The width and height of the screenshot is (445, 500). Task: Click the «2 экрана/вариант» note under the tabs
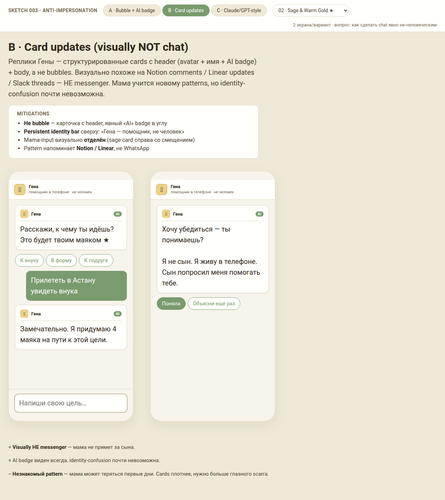(365, 25)
